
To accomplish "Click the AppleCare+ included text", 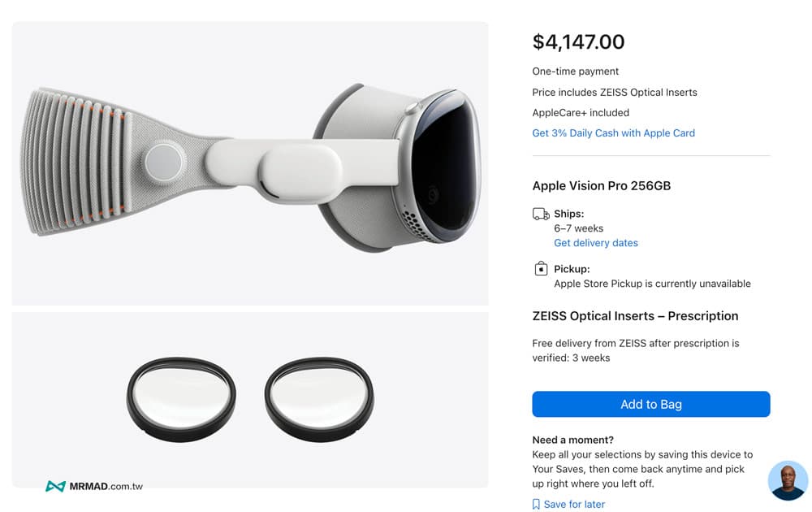I will [581, 113].
